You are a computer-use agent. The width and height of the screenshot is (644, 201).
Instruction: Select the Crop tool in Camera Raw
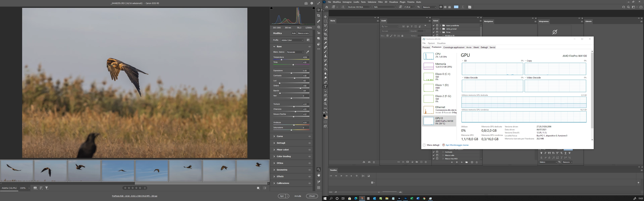(x=318, y=15)
